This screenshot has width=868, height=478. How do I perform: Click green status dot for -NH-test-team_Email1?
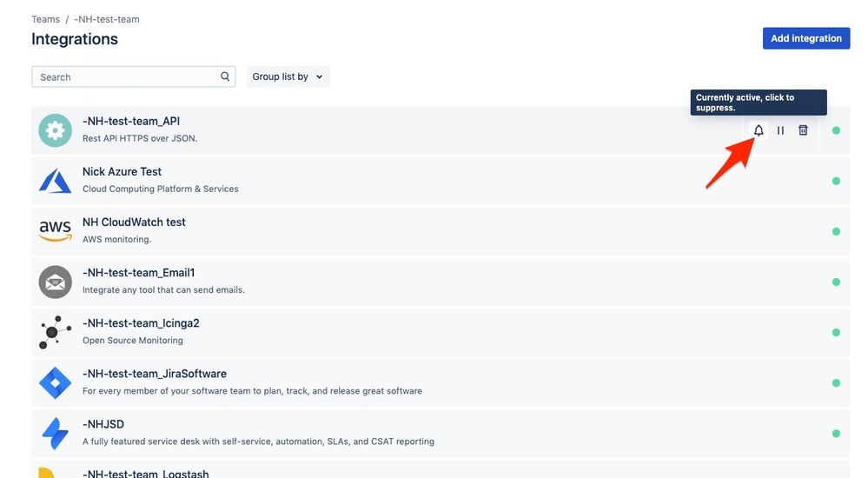836,282
